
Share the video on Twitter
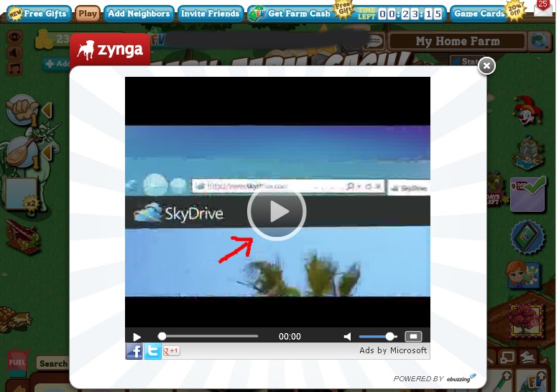152,351
